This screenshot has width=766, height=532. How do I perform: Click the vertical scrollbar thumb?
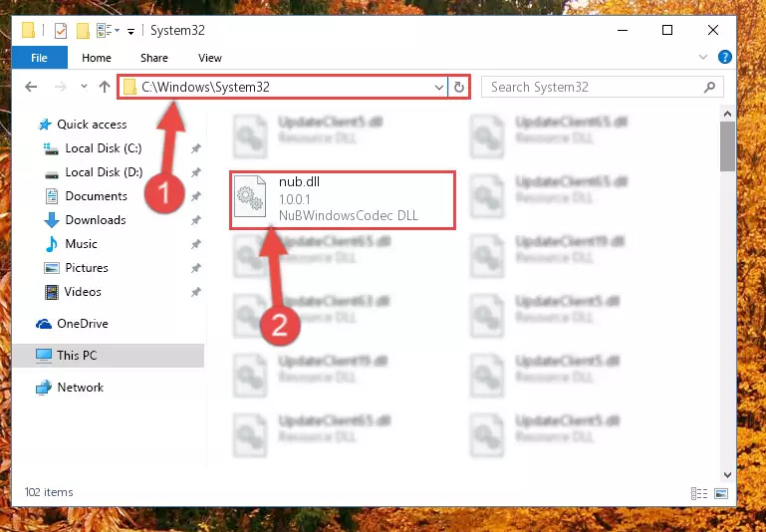[x=727, y=146]
